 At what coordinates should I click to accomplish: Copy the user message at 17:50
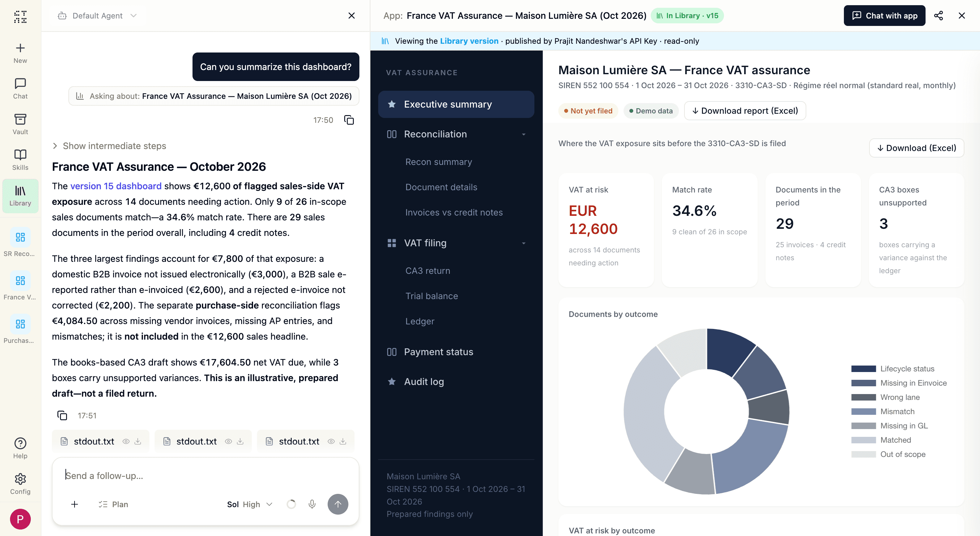tap(349, 120)
